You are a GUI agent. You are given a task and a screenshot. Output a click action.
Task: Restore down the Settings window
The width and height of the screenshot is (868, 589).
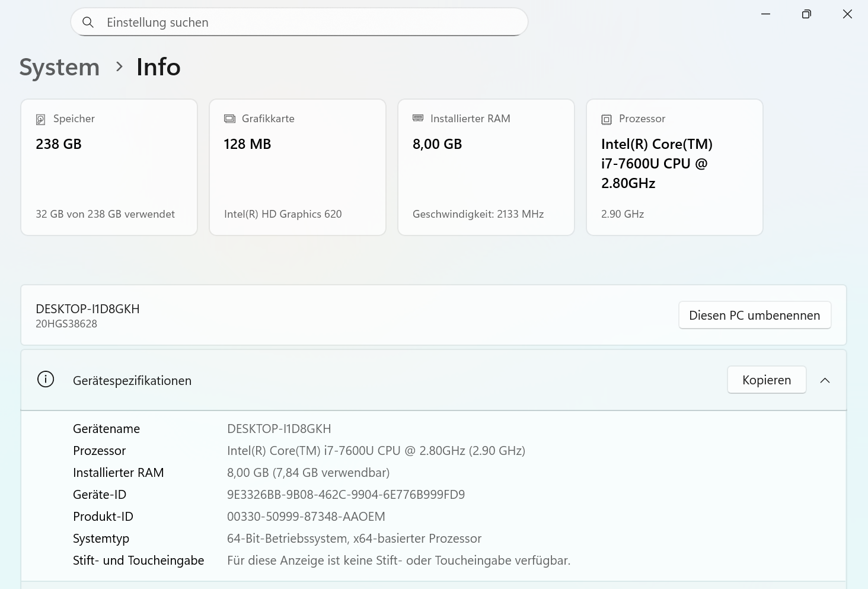pos(806,14)
